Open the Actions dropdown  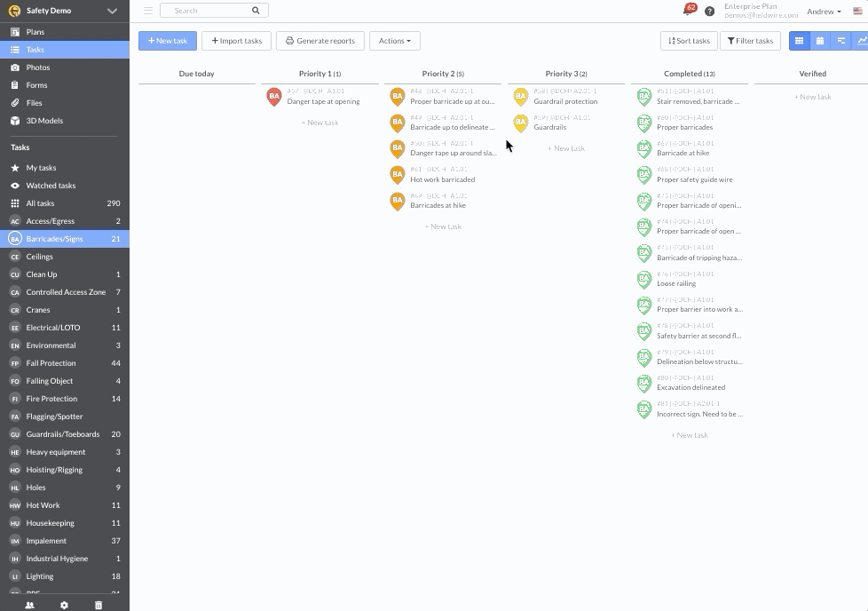[394, 41]
